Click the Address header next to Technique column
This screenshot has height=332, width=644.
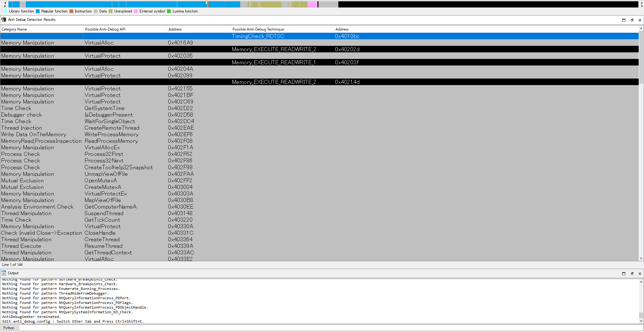tap(486, 29)
